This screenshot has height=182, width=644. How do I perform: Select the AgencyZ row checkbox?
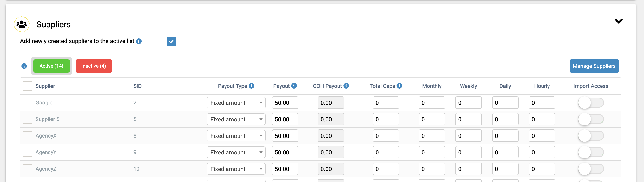pyautogui.click(x=28, y=169)
